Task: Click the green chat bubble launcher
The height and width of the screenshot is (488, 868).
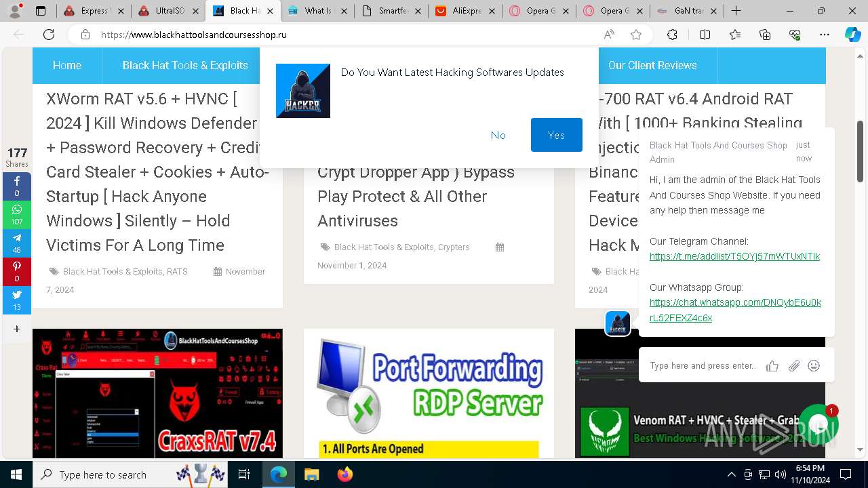Action: click(x=818, y=424)
